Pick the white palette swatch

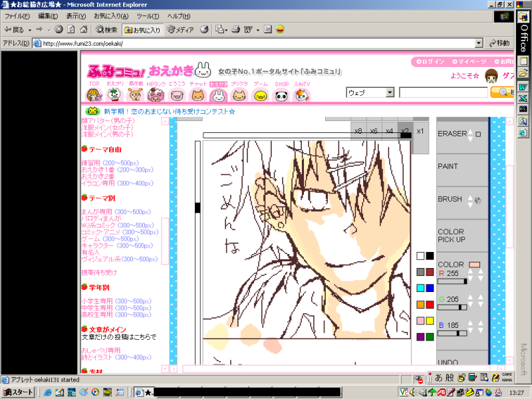click(420, 256)
